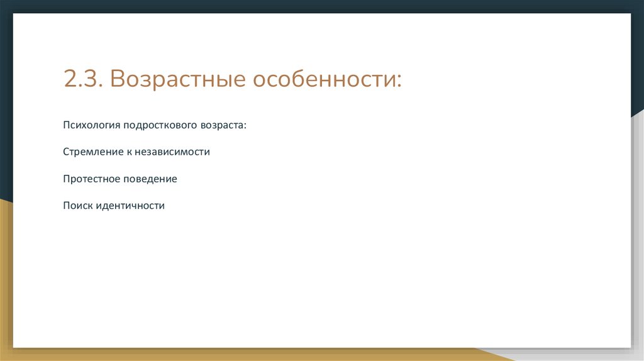Image resolution: width=644 pixels, height=361 pixels.
Task: Click the word "Стремление"
Action: [x=93, y=152]
